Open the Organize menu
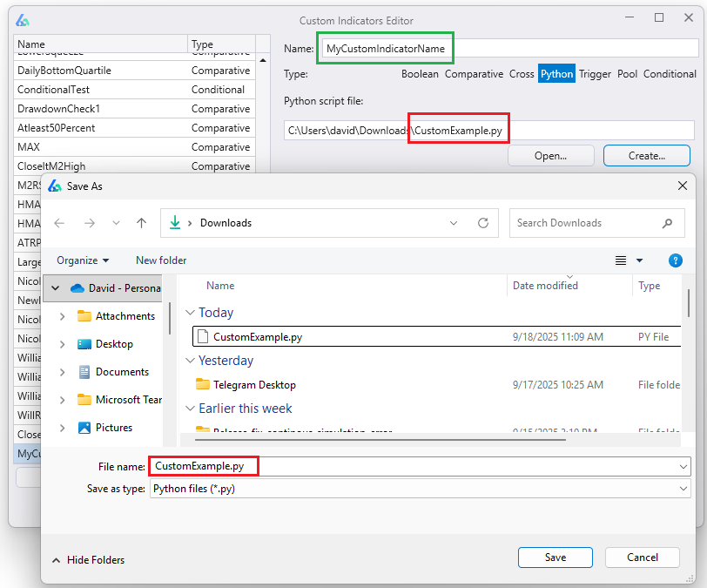707x588 pixels. pos(83,260)
